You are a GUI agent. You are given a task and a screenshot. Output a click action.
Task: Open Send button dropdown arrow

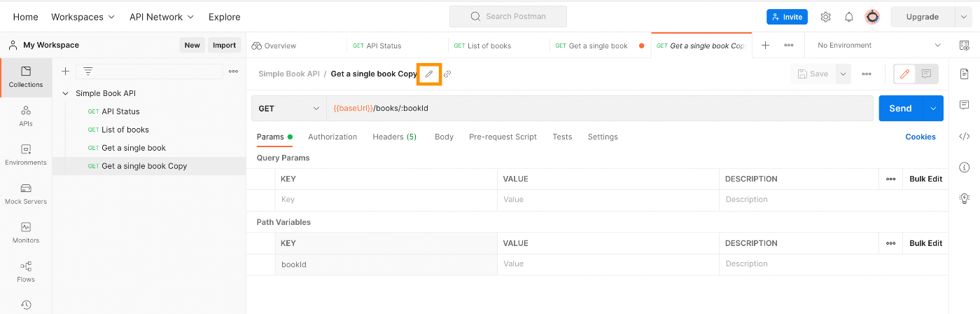[x=933, y=109]
